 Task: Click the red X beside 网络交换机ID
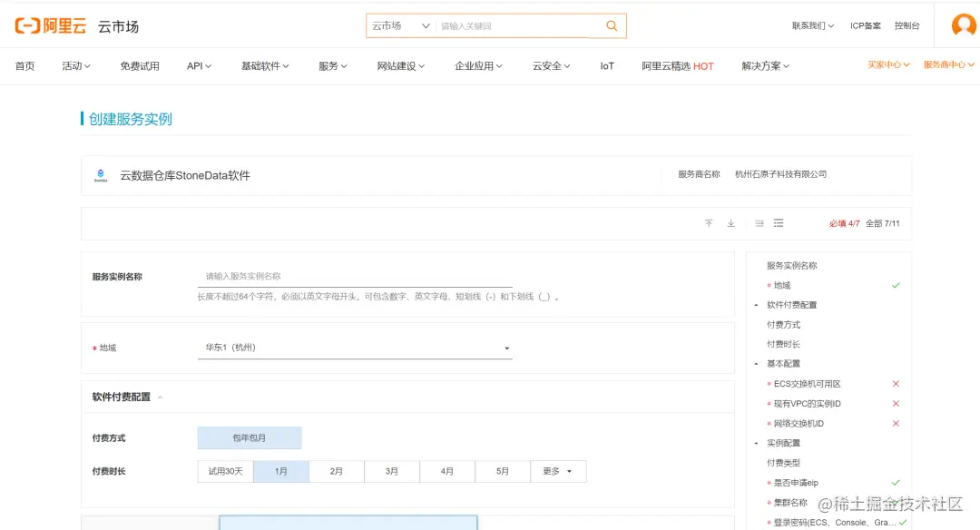coord(896,423)
